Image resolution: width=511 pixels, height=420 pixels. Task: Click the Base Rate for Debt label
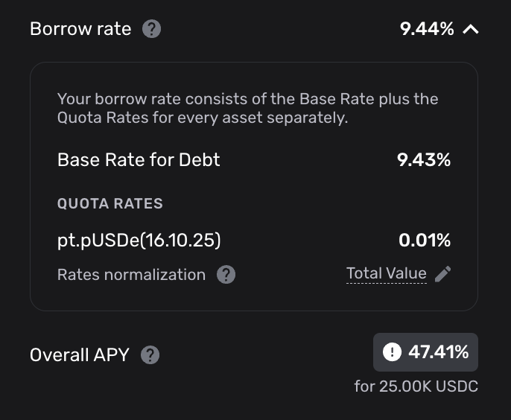(139, 159)
